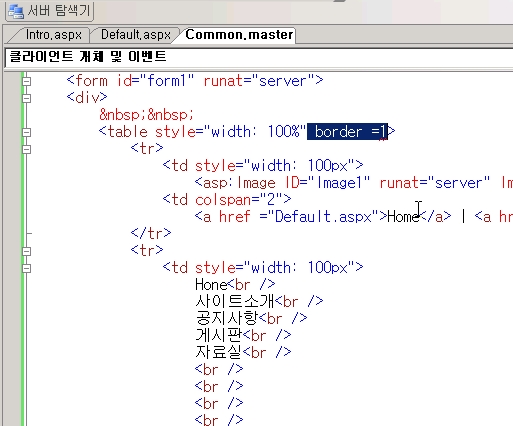Place cursor on the Hone text line
Viewport: 513px width, 426px height.
coord(212,285)
